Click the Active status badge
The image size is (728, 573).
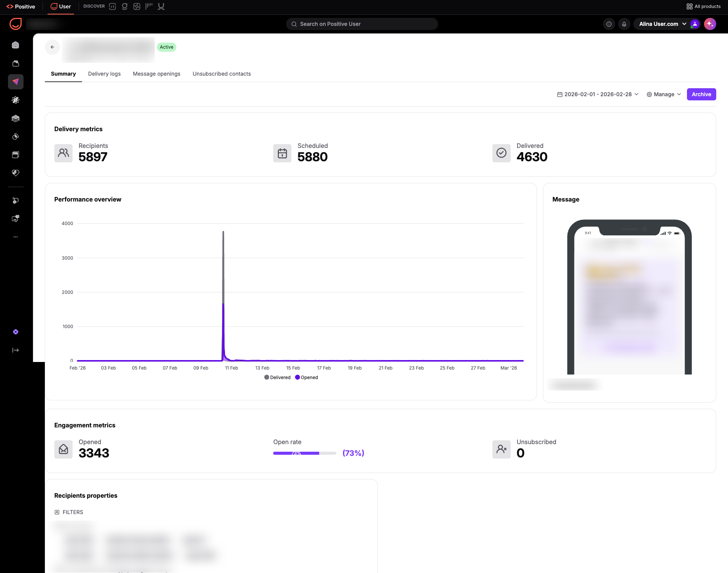[166, 47]
